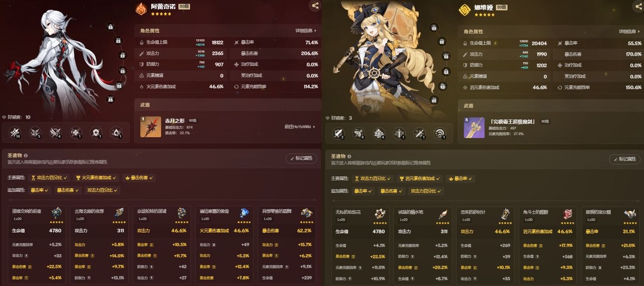Click the 标记属性 button on the right panel

click(625, 159)
